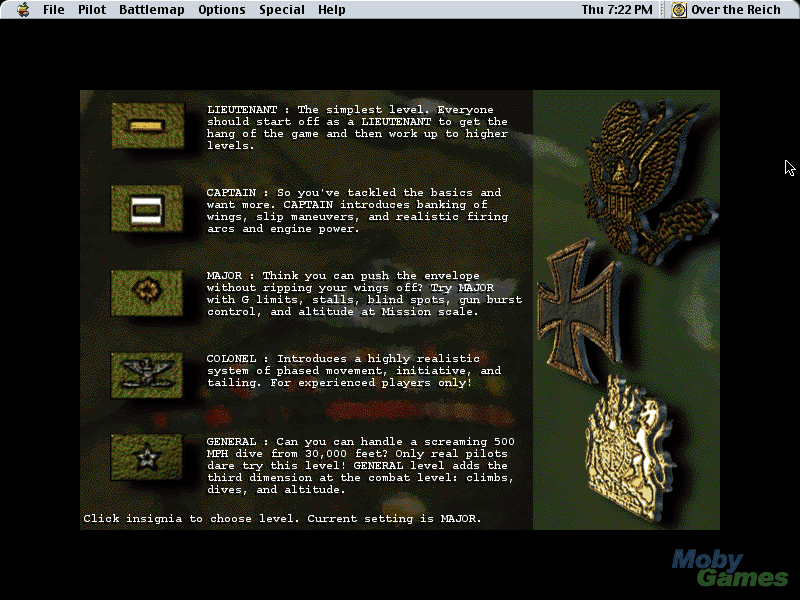
Task: Click the LIEUTENANT level description text
Action: tap(357, 128)
